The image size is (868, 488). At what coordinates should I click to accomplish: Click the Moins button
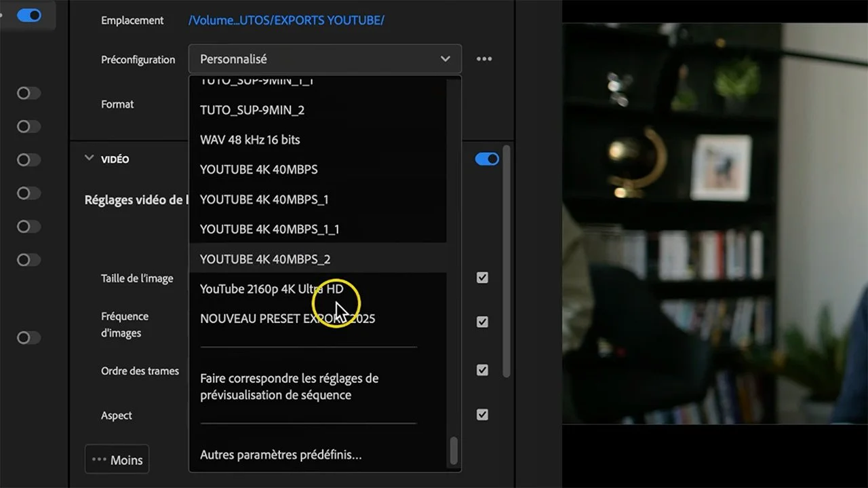coord(117,459)
